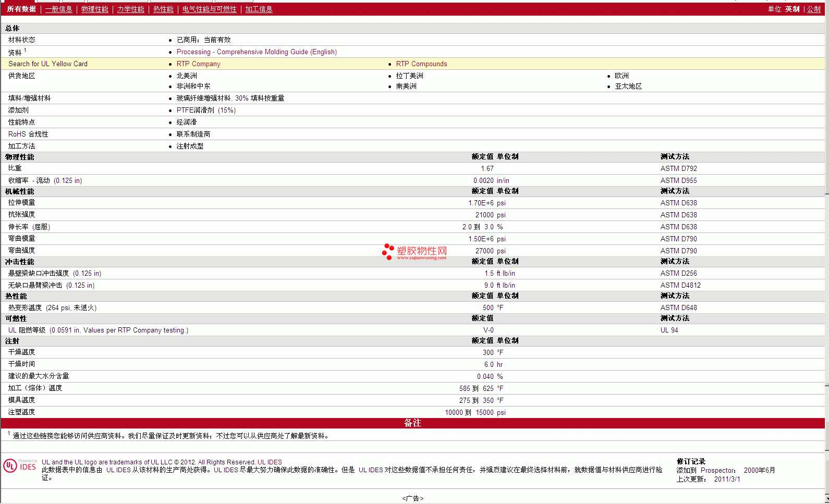This screenshot has height=504, width=829.
Task: Click the page vertical scrollbar
Action: pos(827,253)
